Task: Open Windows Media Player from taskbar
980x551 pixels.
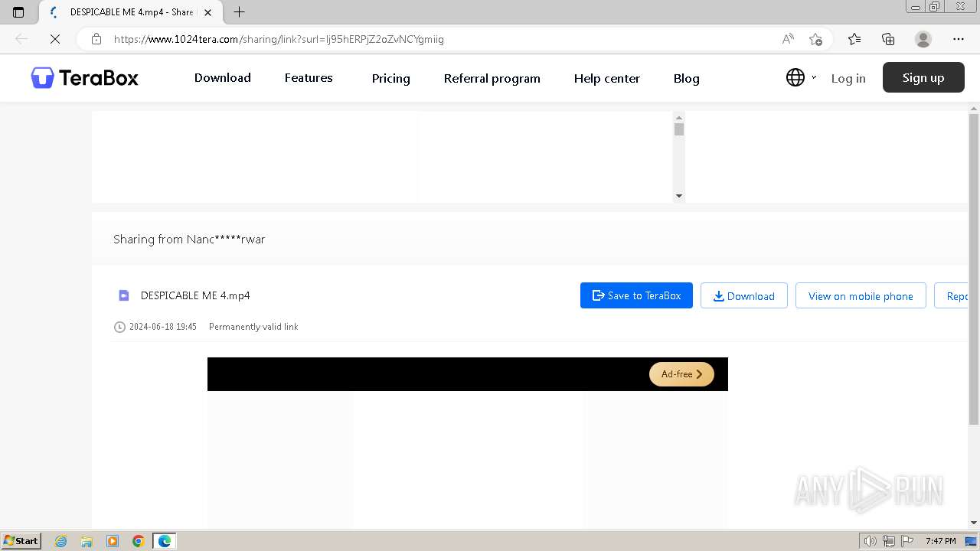Action: 113,541
